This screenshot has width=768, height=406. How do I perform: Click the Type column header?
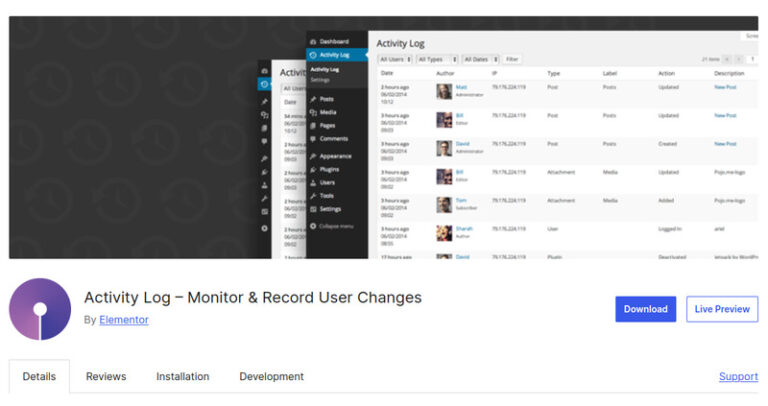553,73
